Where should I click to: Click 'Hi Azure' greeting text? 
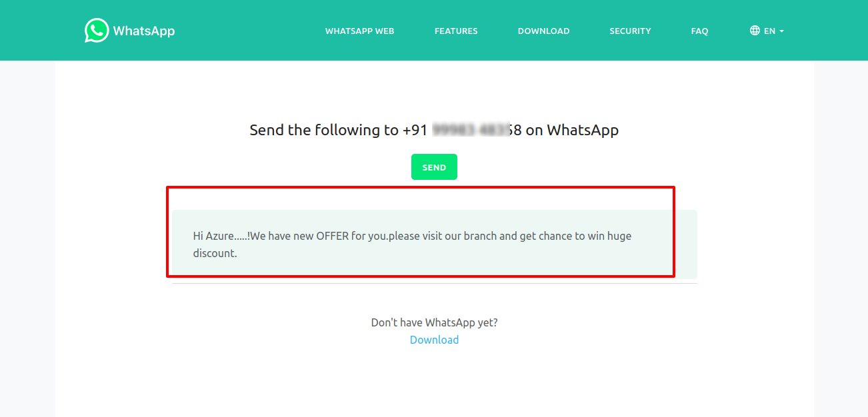[213, 236]
